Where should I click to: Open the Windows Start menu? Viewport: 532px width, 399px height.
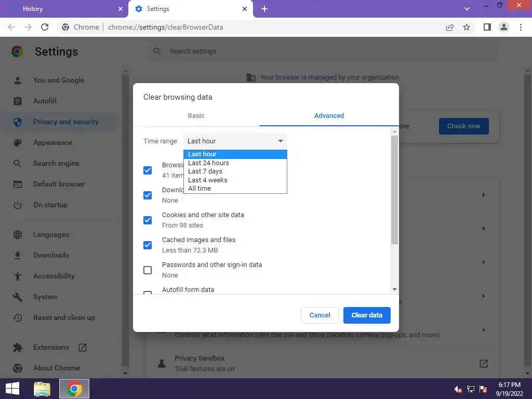coord(12,389)
